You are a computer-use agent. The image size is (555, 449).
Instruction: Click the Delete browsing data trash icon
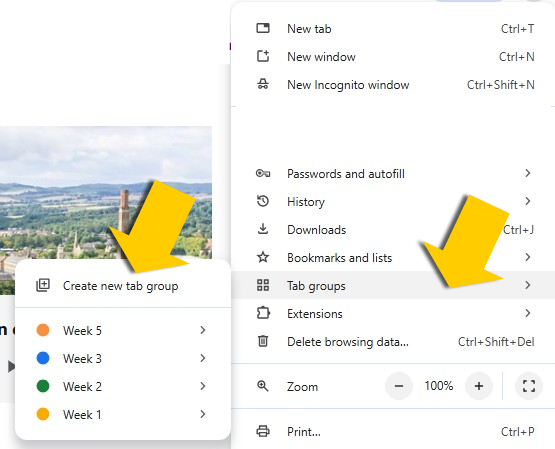(263, 341)
